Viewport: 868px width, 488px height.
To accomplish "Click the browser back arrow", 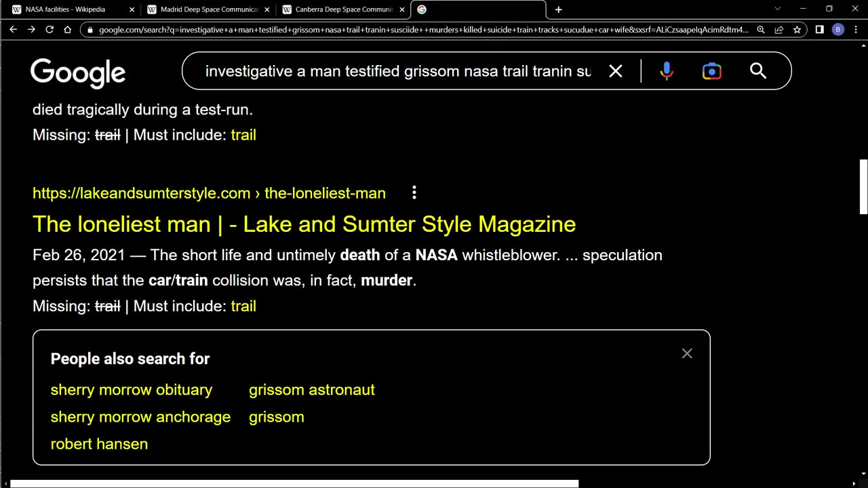I will click(13, 30).
